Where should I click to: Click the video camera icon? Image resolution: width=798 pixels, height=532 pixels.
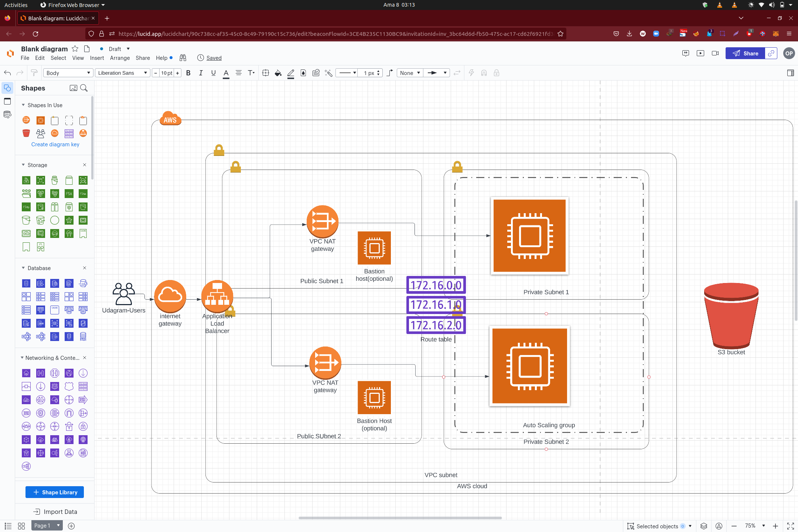(x=715, y=53)
